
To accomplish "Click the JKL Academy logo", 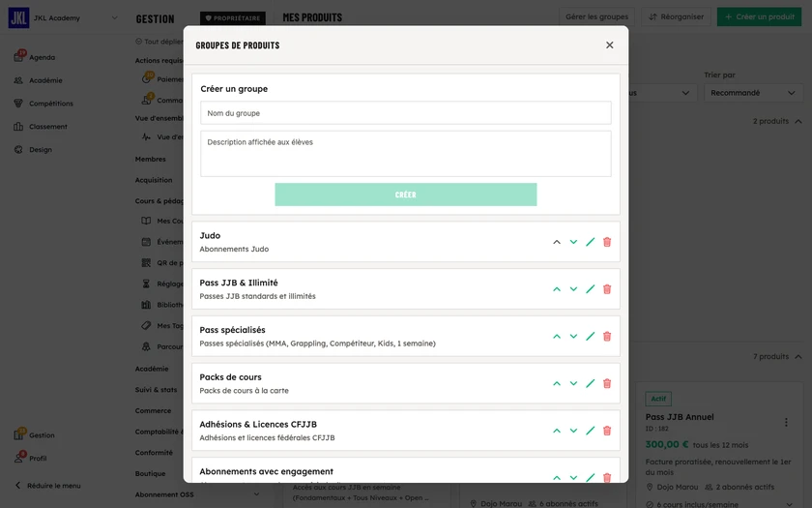I will click(18, 17).
